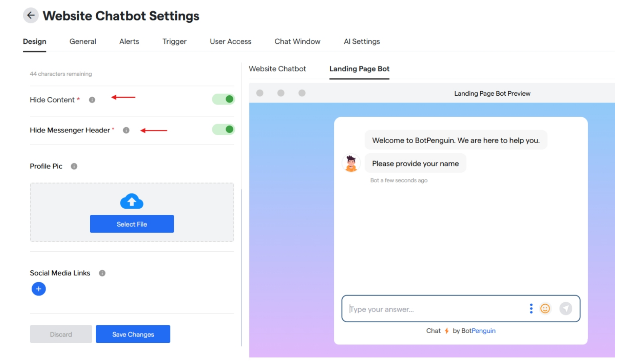The width and height of the screenshot is (629, 364).
Task: Add a social media link with plus icon
Action: (38, 289)
